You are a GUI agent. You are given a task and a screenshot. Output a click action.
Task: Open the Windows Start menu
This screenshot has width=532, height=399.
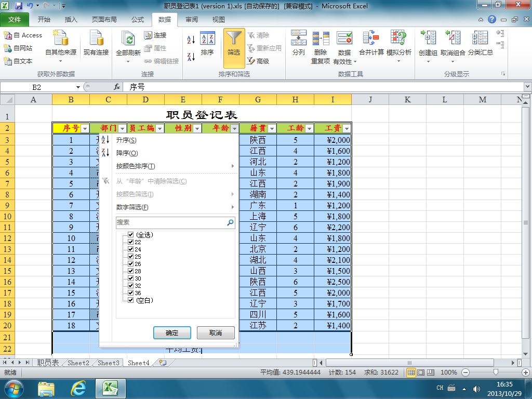14,389
